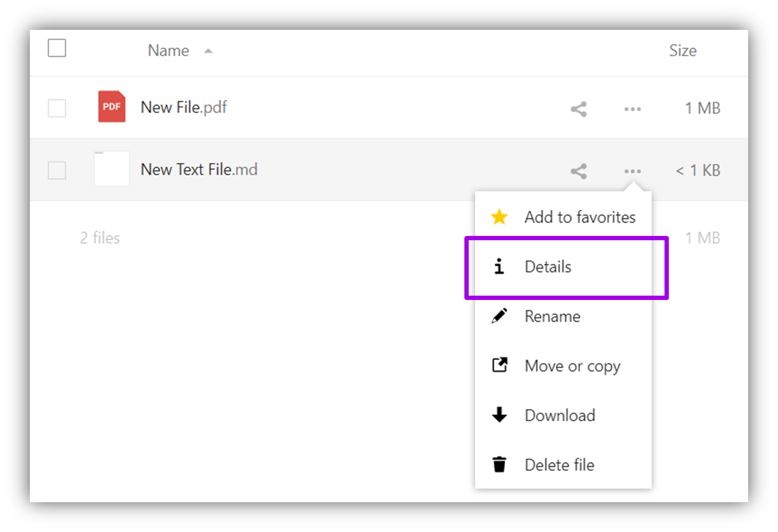Tick the select-all checkbox in header
This screenshot has width=778, height=532.
(x=57, y=48)
